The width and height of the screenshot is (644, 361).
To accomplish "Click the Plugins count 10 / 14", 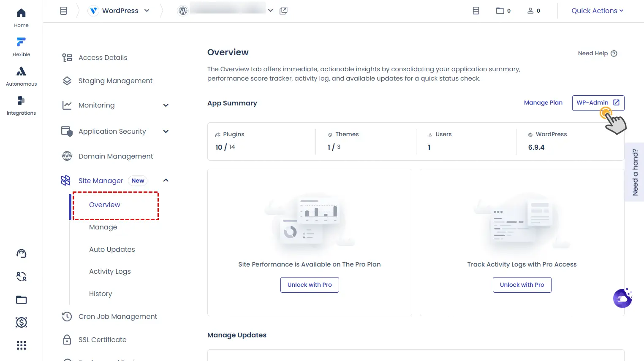I will 225,147.
